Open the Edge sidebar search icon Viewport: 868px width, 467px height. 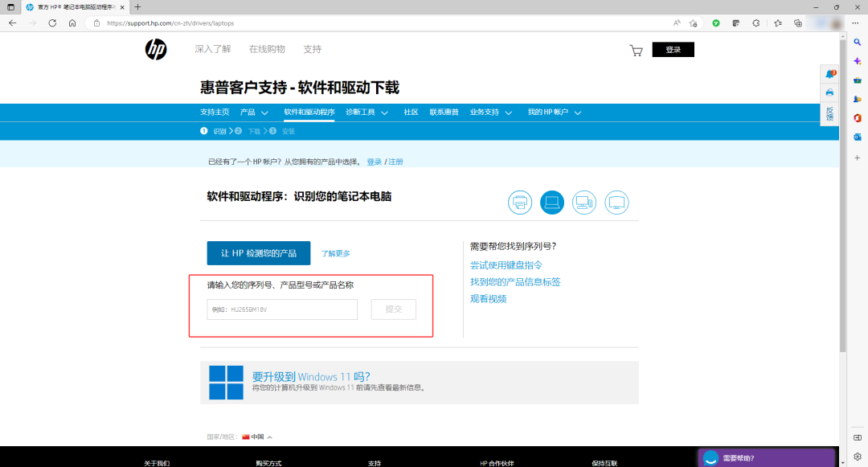857,42
